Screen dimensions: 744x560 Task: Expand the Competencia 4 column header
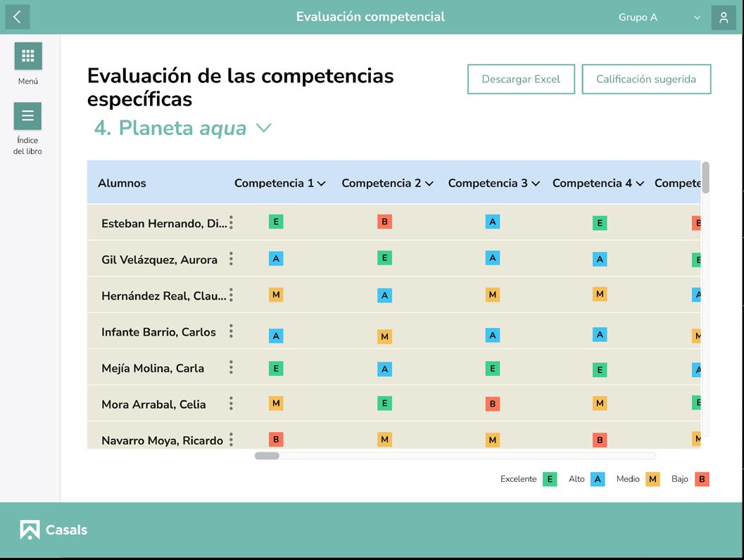point(598,184)
